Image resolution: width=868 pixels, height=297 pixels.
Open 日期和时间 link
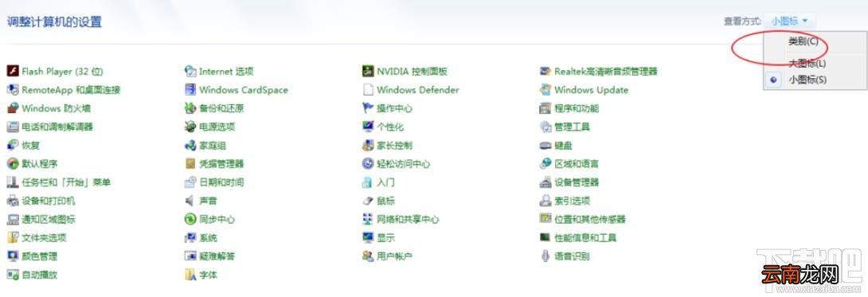221,182
